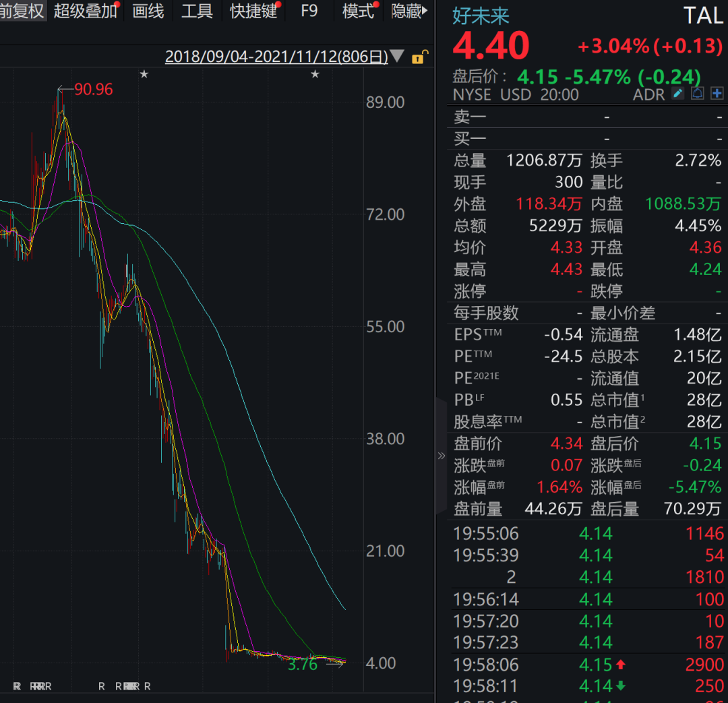This screenshot has width=728, height=703.
Task: Open the 工具 menu
Action: (x=197, y=11)
